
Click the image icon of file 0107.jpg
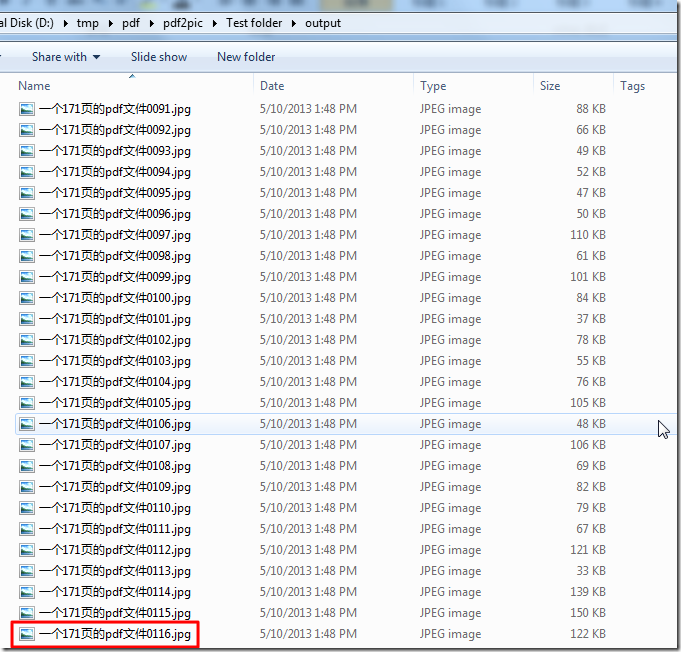[26, 445]
